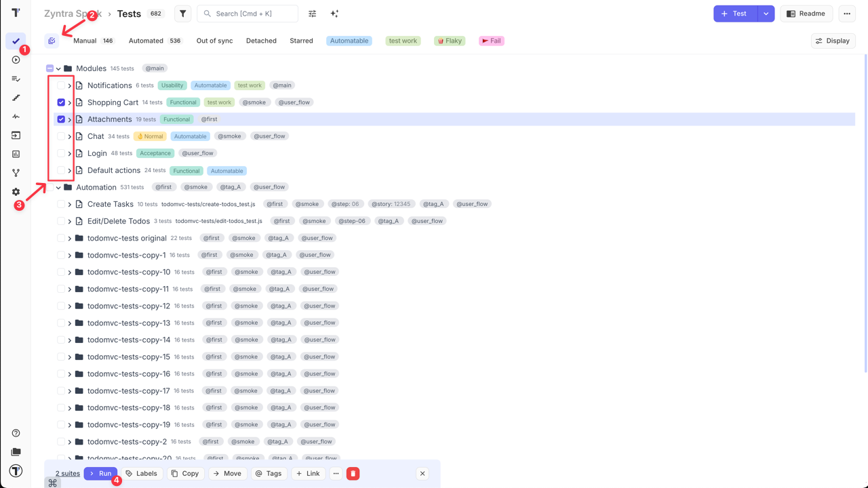Switch to the Automated filter tab
Viewport: 868px width, 488px height.
pyautogui.click(x=145, y=41)
